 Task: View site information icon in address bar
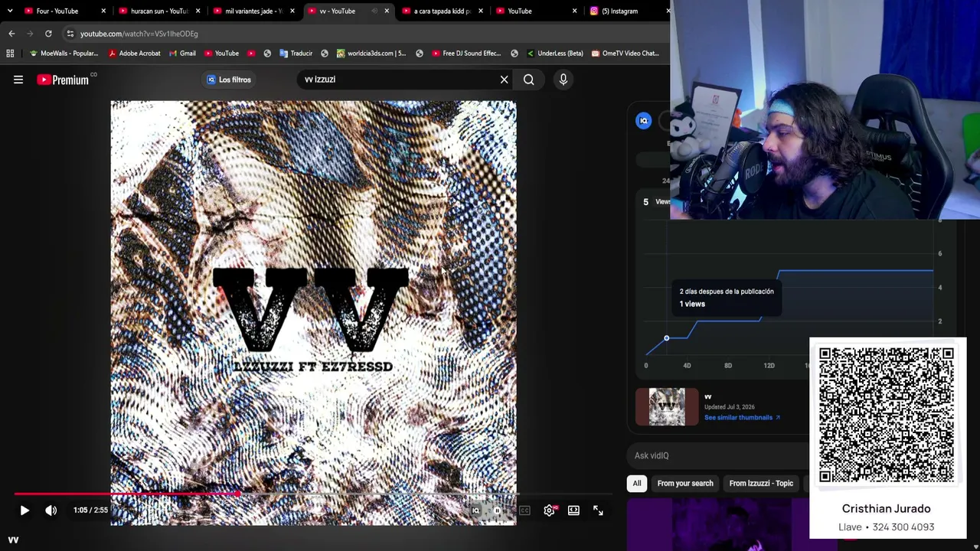70,34
